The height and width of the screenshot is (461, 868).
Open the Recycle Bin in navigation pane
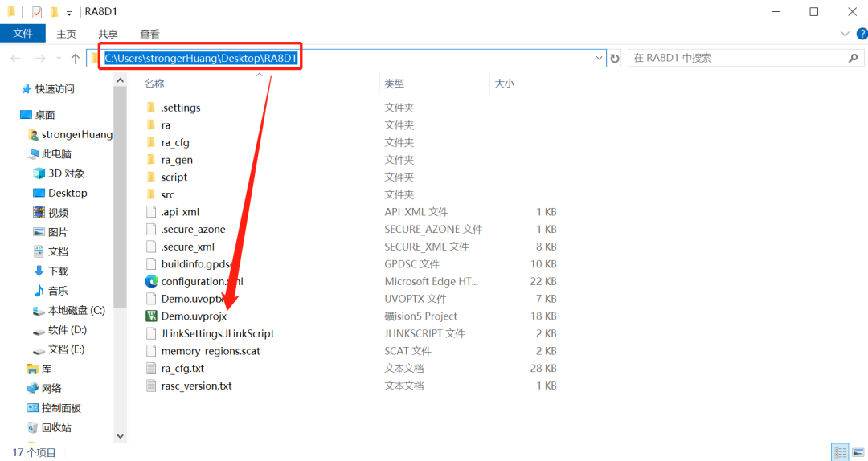coord(56,427)
